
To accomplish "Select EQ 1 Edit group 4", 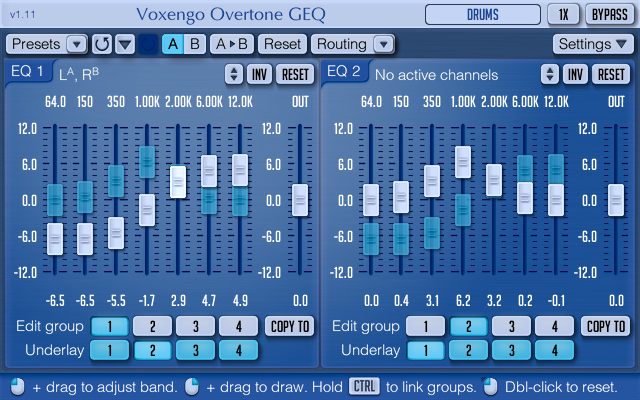I will pyautogui.click(x=238, y=326).
